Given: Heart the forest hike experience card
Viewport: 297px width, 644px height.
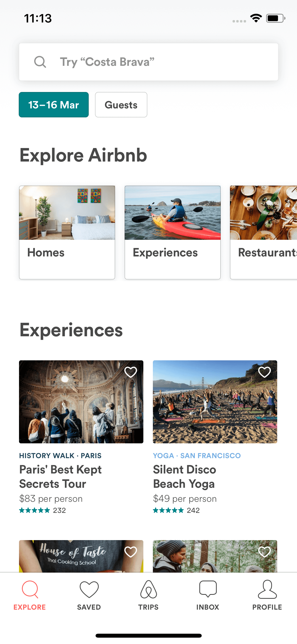Looking at the screenshot, I should point(265,552).
